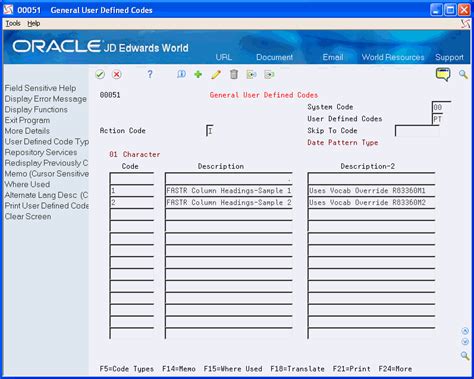Click description FASTR Column Headings-Sample 2

pyautogui.click(x=229, y=203)
